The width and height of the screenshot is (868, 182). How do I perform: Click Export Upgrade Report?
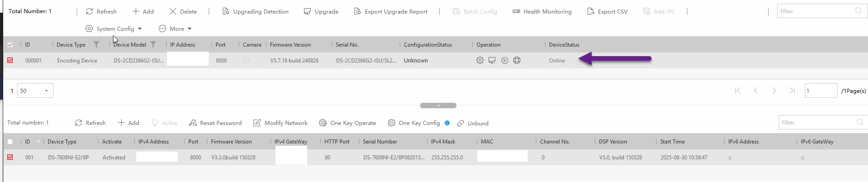(391, 11)
